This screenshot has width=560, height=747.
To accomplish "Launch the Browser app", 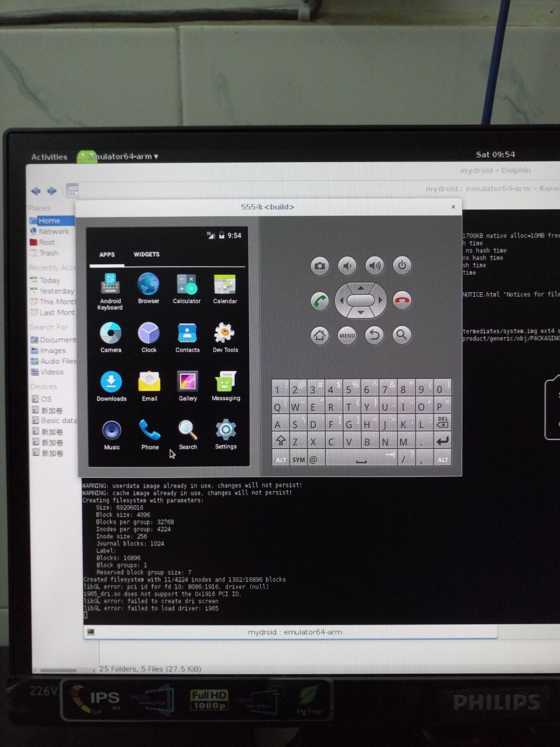I will 148,289.
